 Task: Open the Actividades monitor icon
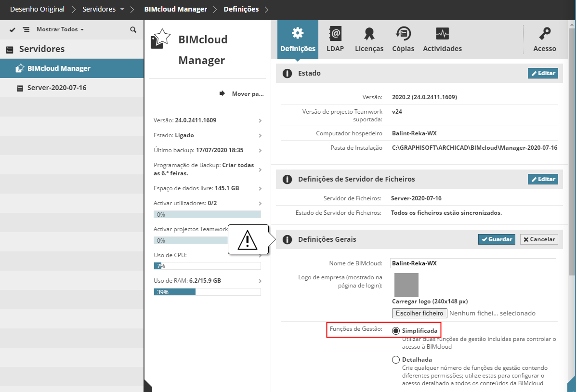coord(442,33)
